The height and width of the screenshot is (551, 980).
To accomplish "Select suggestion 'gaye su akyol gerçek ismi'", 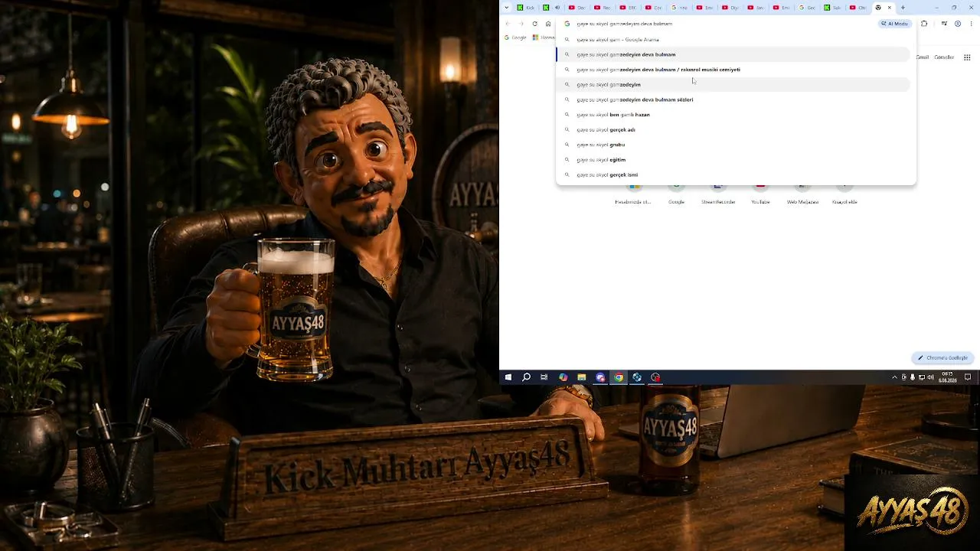I will tap(733, 174).
